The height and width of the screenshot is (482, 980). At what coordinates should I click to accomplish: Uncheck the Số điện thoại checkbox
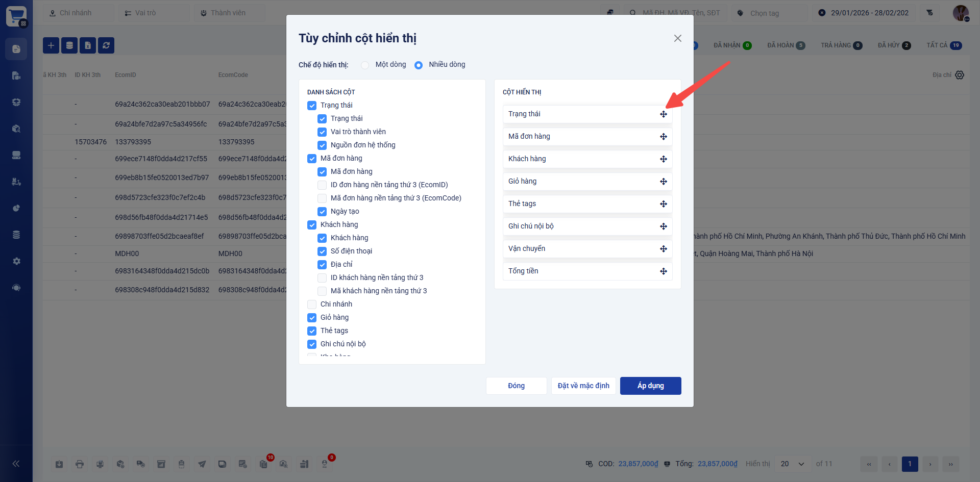(322, 251)
